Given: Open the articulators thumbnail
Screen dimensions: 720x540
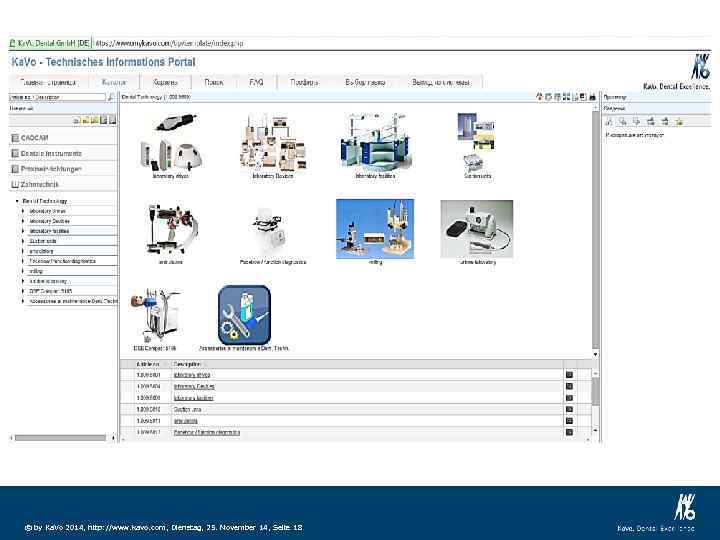Looking at the screenshot, I should [170, 230].
